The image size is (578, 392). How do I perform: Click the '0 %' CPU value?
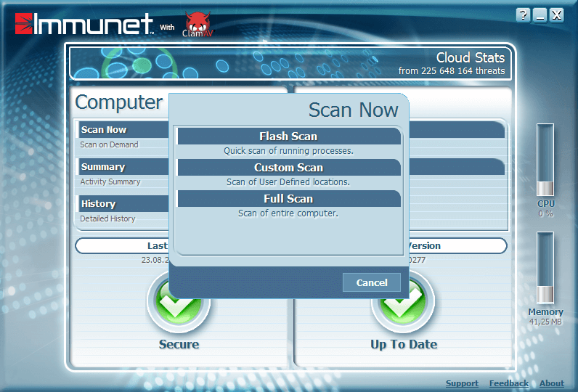(x=545, y=213)
